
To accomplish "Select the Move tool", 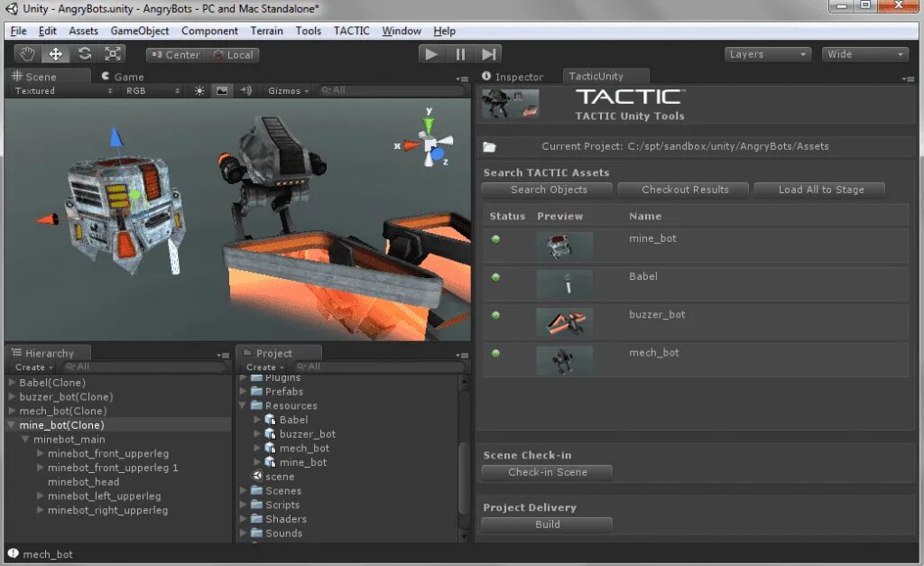I will click(x=55, y=54).
